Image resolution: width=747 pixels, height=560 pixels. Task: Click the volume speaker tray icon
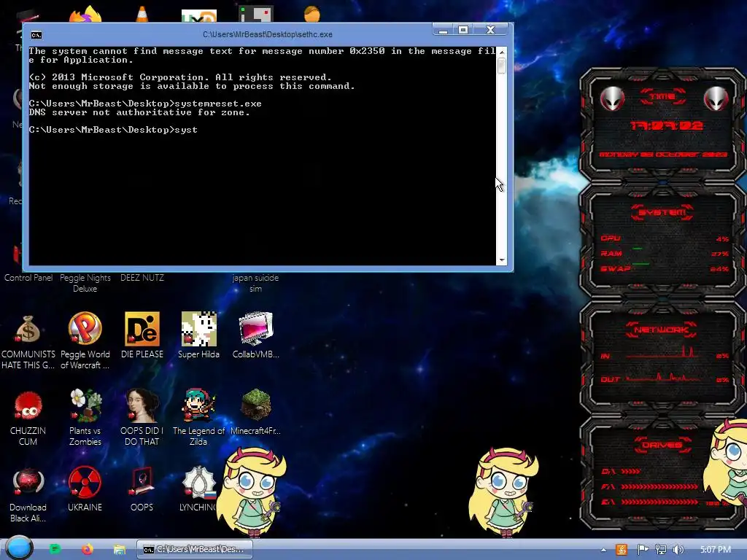coord(678,550)
